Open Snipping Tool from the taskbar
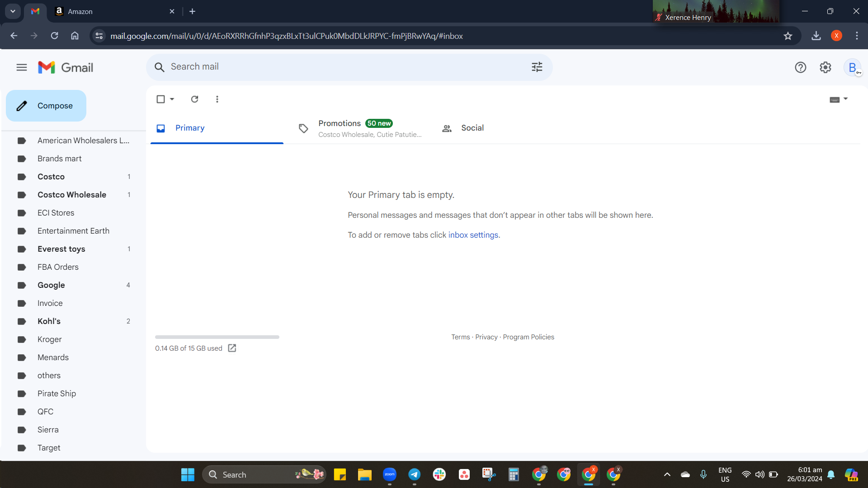 [489, 474]
